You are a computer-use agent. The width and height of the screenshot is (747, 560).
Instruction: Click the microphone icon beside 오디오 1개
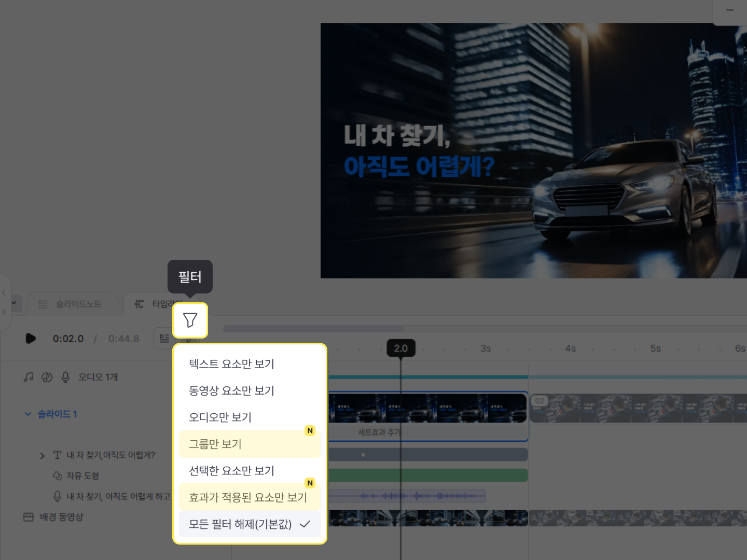(x=65, y=377)
